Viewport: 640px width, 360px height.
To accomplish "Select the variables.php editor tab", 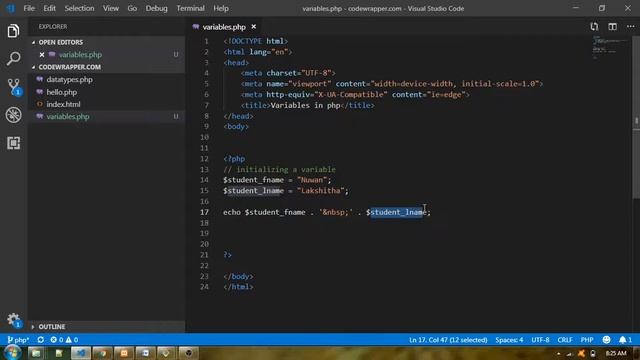I will (224, 27).
